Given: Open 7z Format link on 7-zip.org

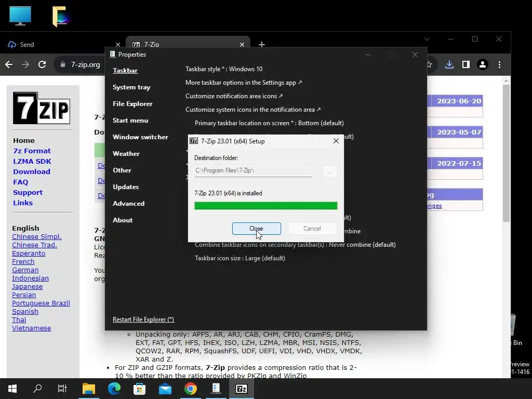Looking at the screenshot, I should tap(32, 151).
